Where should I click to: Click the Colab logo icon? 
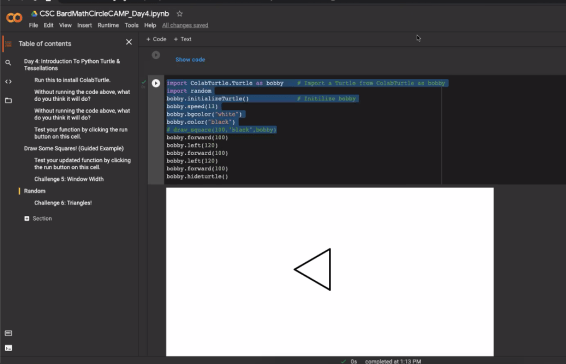[x=14, y=17]
